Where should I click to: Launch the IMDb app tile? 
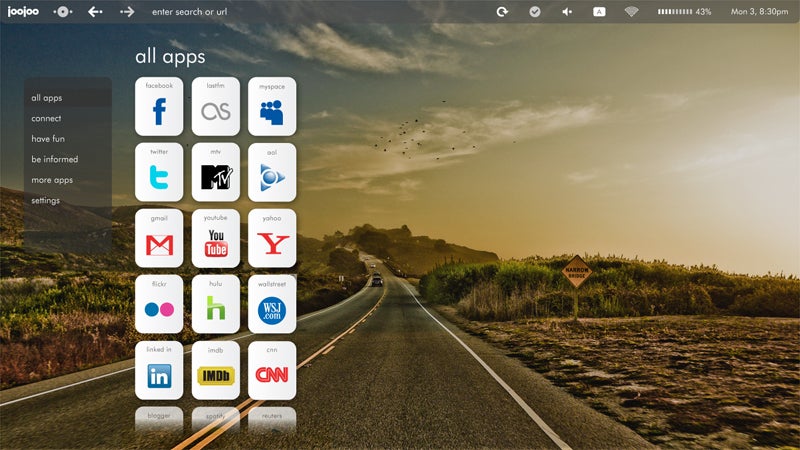pos(216,370)
